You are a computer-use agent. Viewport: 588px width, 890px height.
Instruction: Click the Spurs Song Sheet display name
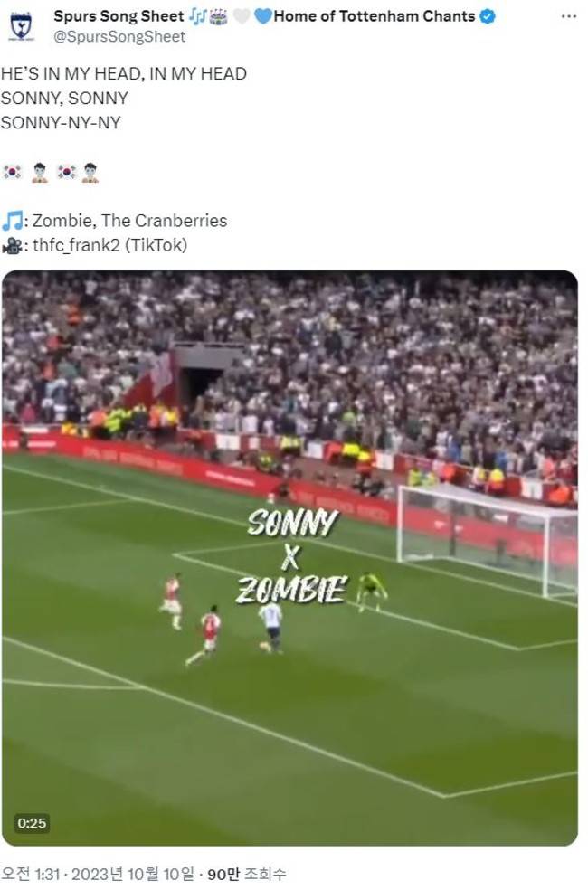pyautogui.click(x=119, y=16)
